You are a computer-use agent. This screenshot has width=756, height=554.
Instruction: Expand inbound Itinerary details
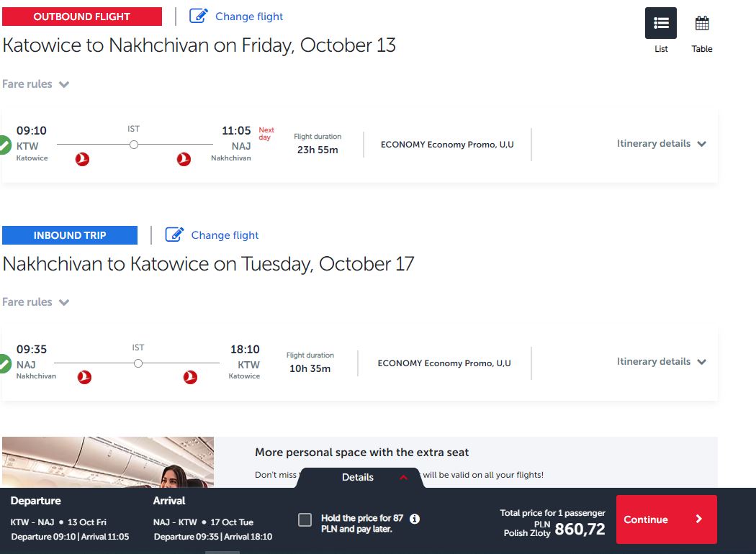click(661, 362)
